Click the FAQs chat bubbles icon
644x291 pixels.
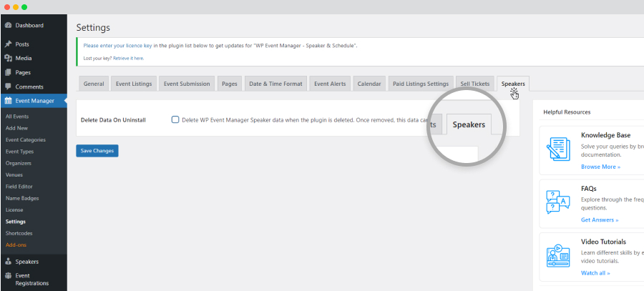[558, 202]
